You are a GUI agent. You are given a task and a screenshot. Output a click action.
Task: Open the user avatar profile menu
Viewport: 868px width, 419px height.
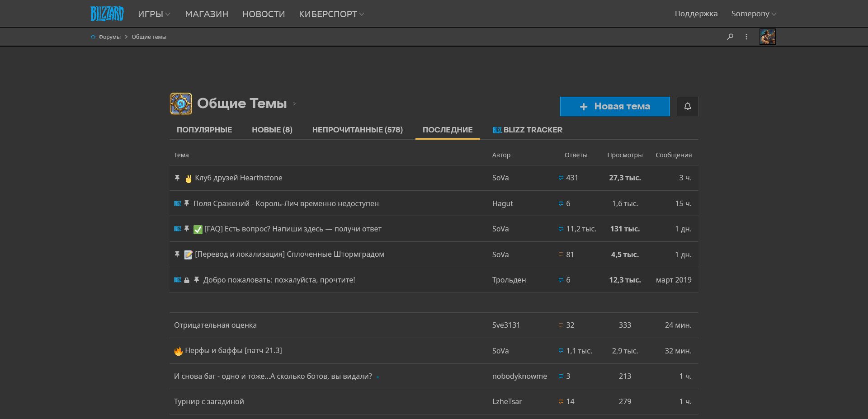(768, 37)
